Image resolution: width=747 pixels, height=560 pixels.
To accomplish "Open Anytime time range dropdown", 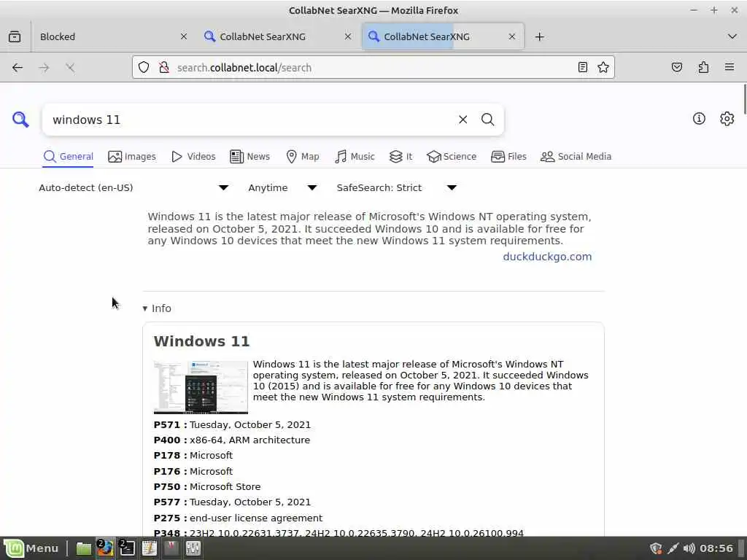I will [282, 187].
